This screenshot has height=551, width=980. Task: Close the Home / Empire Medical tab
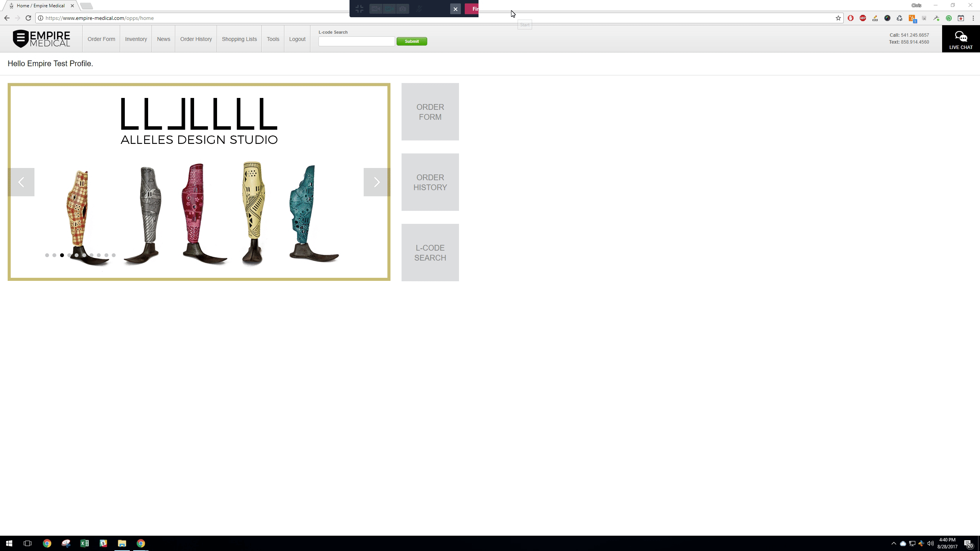(72, 6)
